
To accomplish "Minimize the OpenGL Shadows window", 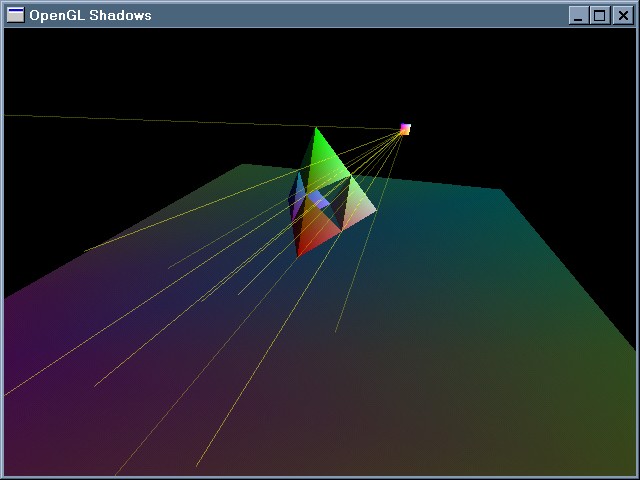I will pos(579,15).
